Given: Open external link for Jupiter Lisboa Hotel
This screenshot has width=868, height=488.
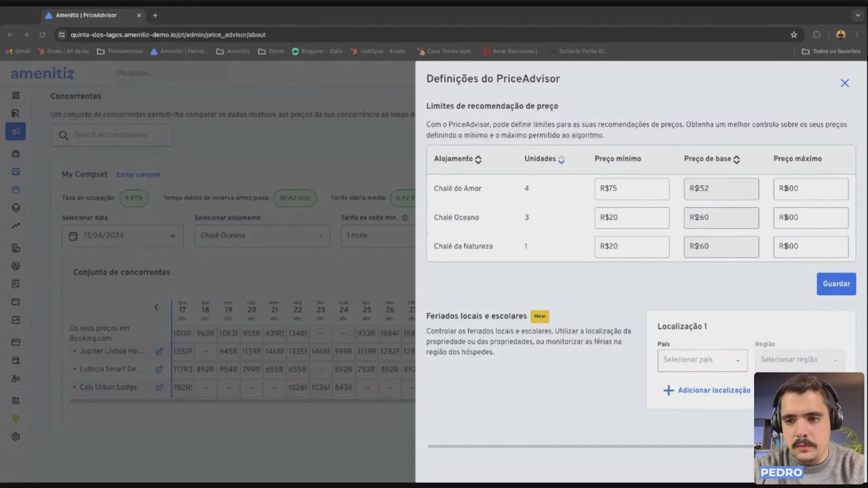Looking at the screenshot, I should click(x=159, y=351).
